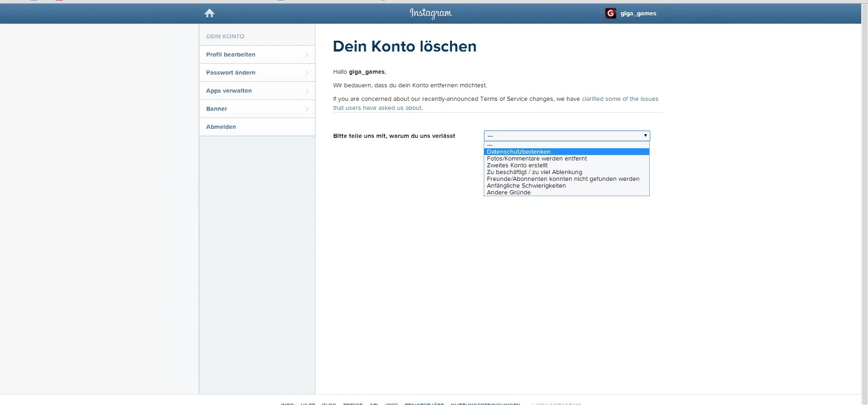Go to Passwort ändern
This screenshot has width=868, height=405.
[257, 73]
